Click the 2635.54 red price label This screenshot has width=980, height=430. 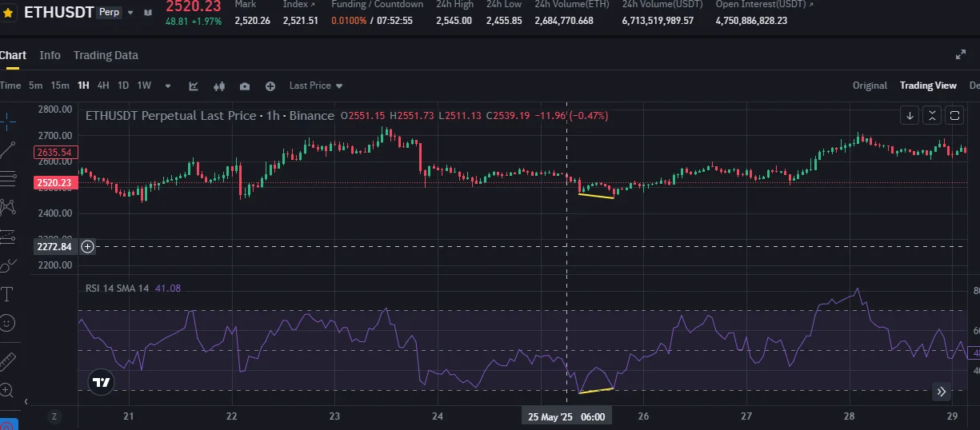pos(54,152)
